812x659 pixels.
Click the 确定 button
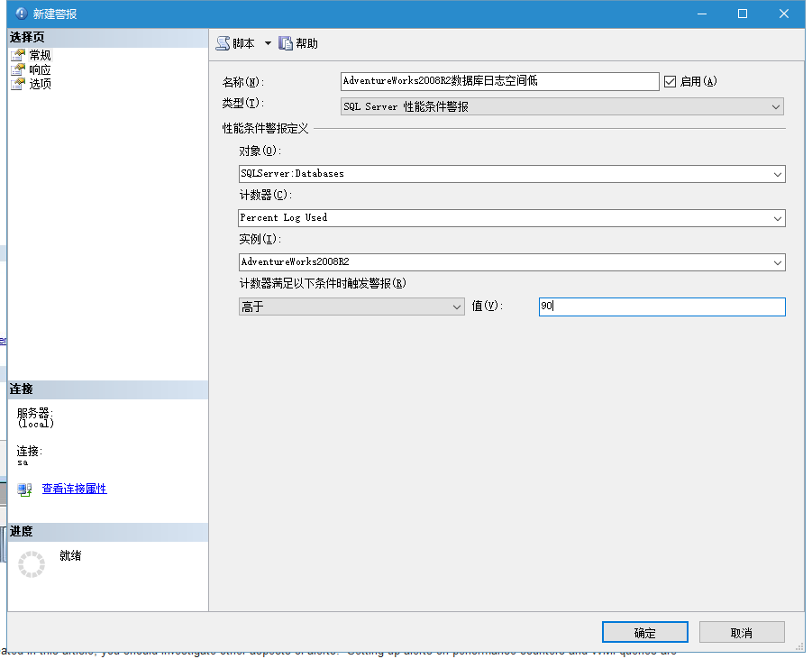(644, 632)
